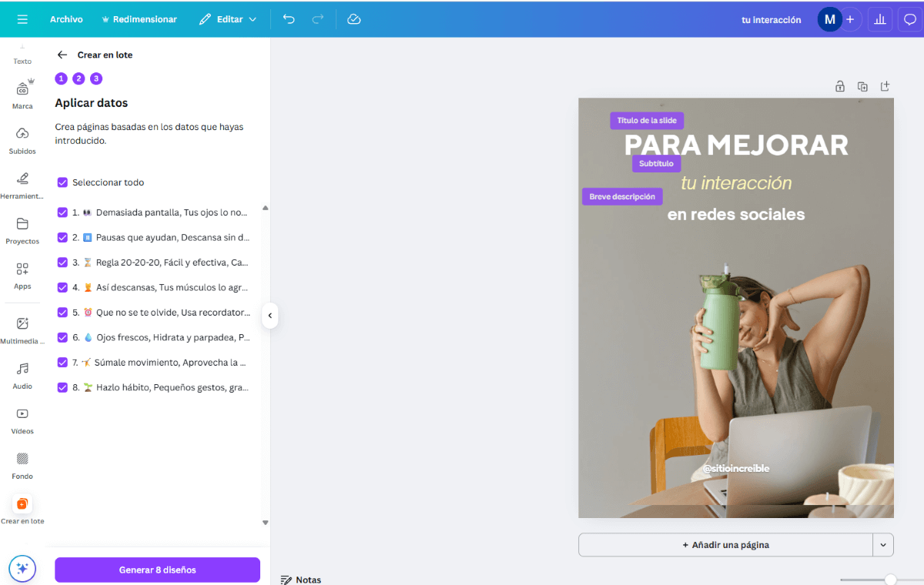Expand the Añadir una página options chevron
This screenshot has height=585, width=924.
point(883,544)
